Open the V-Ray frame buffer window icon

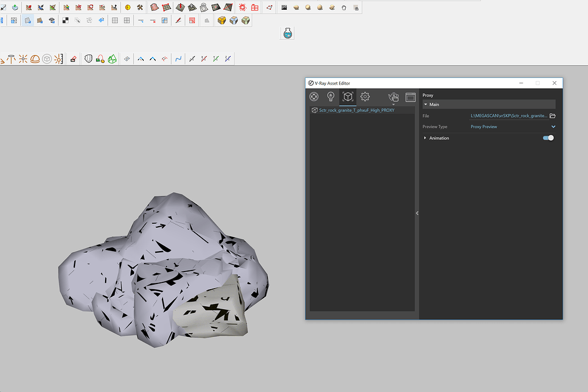click(410, 97)
